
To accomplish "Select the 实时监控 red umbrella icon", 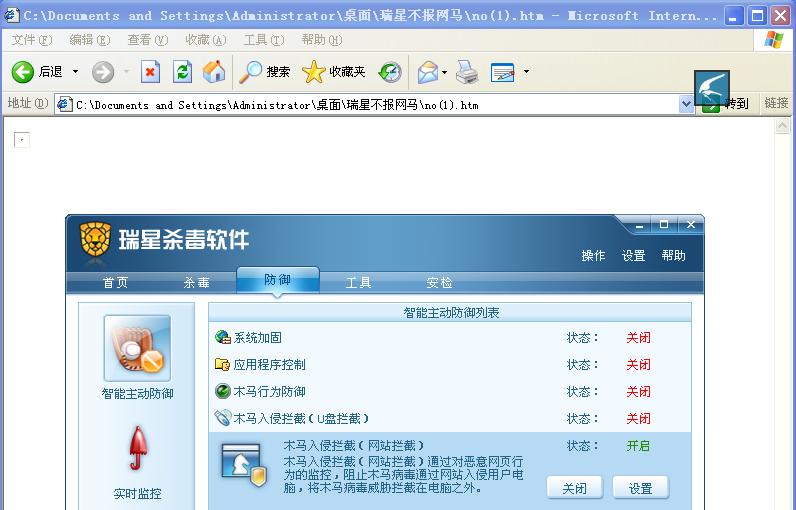I will click(138, 448).
